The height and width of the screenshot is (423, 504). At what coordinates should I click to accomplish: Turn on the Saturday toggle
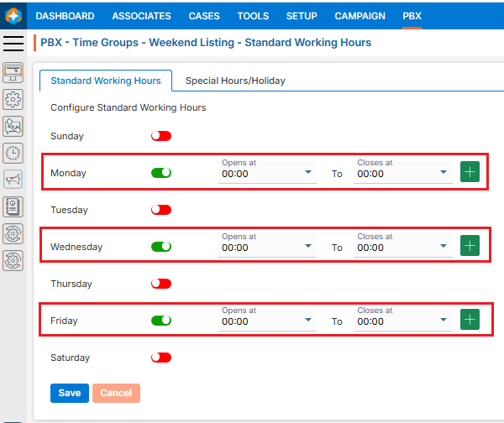pyautogui.click(x=161, y=358)
